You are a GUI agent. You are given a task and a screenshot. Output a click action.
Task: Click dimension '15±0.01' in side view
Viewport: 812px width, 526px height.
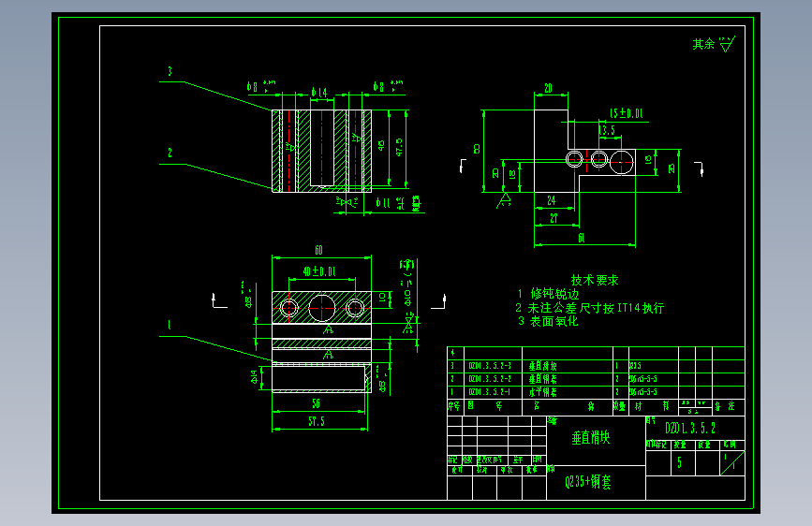[626, 113]
